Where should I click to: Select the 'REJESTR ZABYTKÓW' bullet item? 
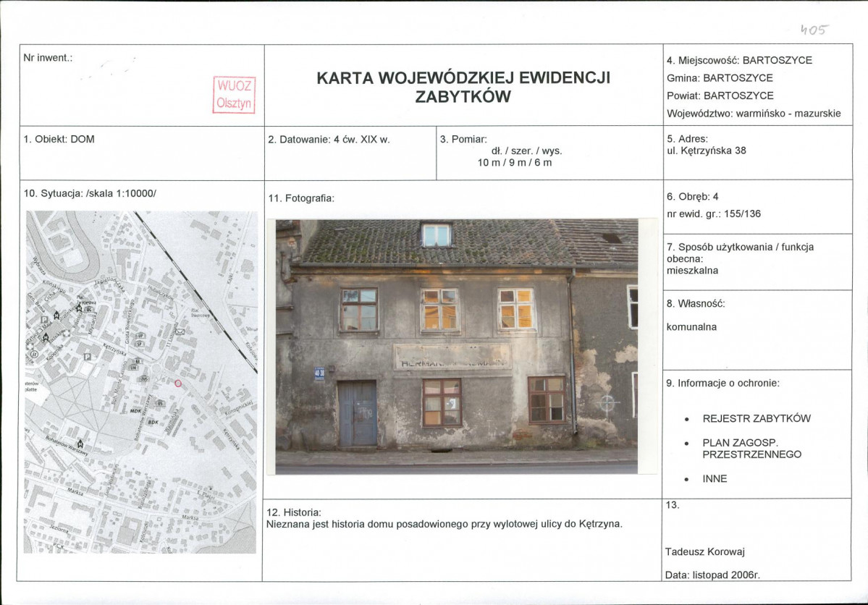(757, 418)
